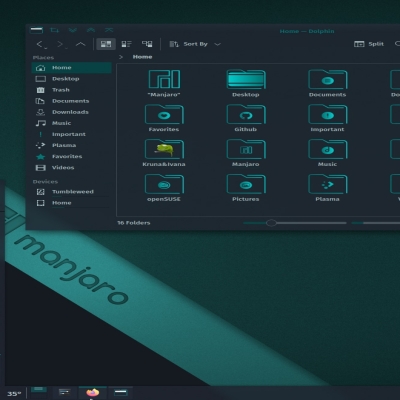Select the Kruna&Ivana folder icon
The image size is (400, 400).
tap(164, 149)
